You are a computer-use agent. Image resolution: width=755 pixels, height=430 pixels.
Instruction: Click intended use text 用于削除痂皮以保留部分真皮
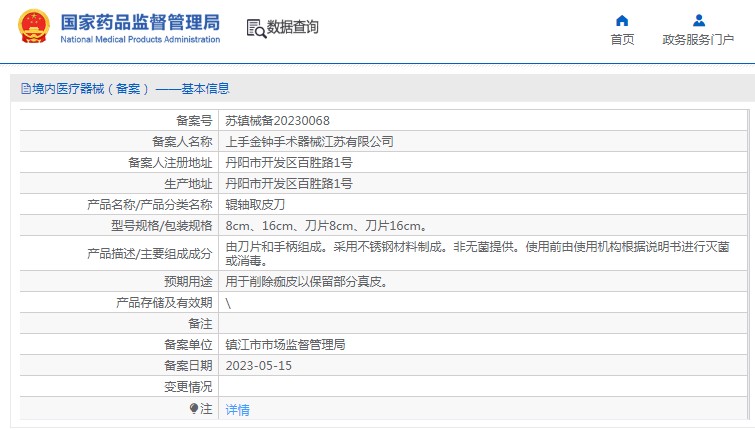[x=307, y=282]
